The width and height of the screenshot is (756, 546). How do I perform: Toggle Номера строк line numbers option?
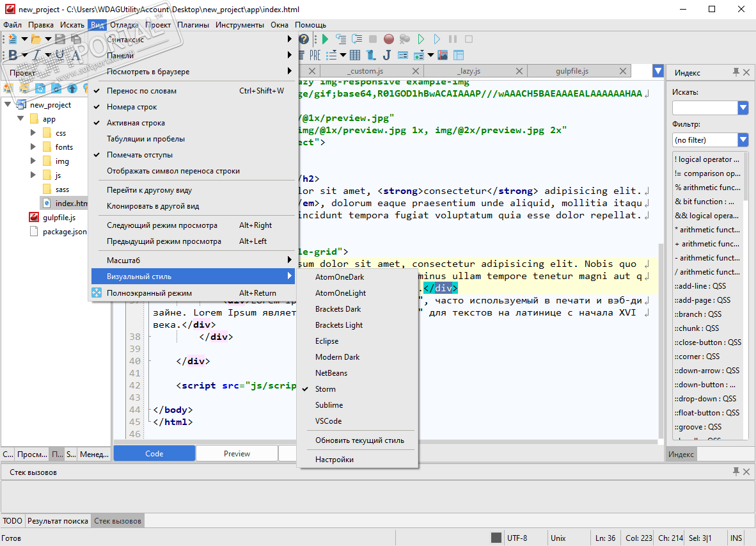point(132,107)
